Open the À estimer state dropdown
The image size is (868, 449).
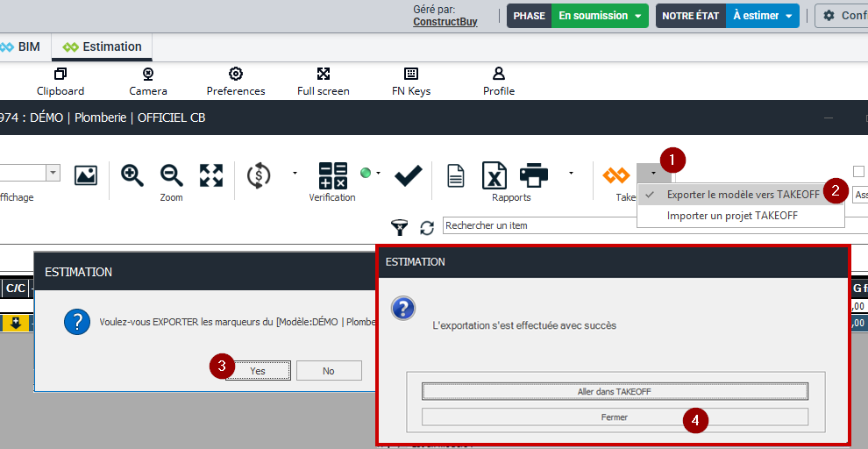762,16
